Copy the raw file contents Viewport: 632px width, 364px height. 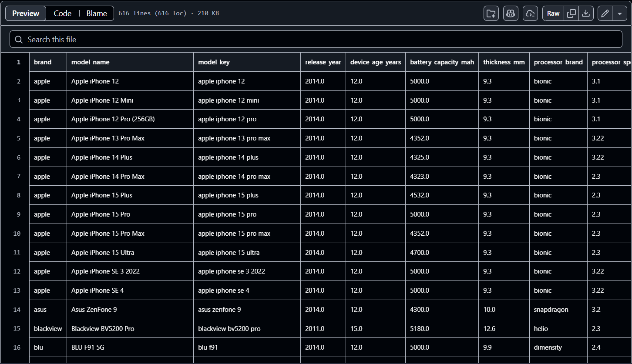point(571,13)
